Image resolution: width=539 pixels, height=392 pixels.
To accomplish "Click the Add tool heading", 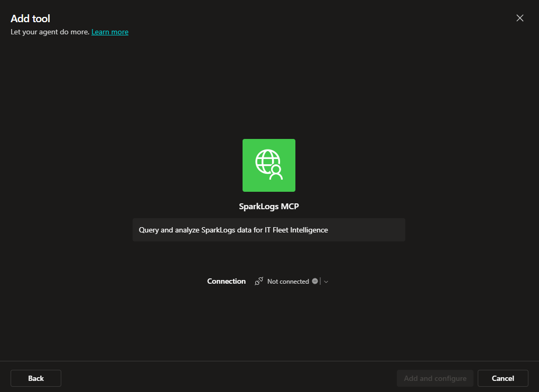I will click(x=30, y=18).
